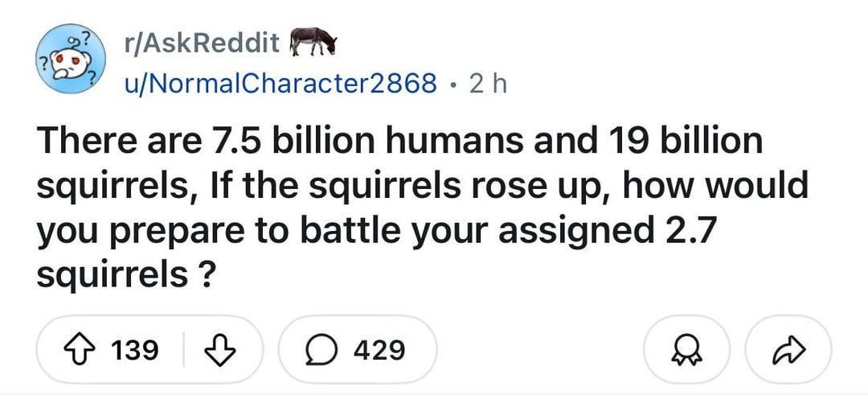
Task: Open the AskReddit subreddit avatar
Action: pos(71,61)
